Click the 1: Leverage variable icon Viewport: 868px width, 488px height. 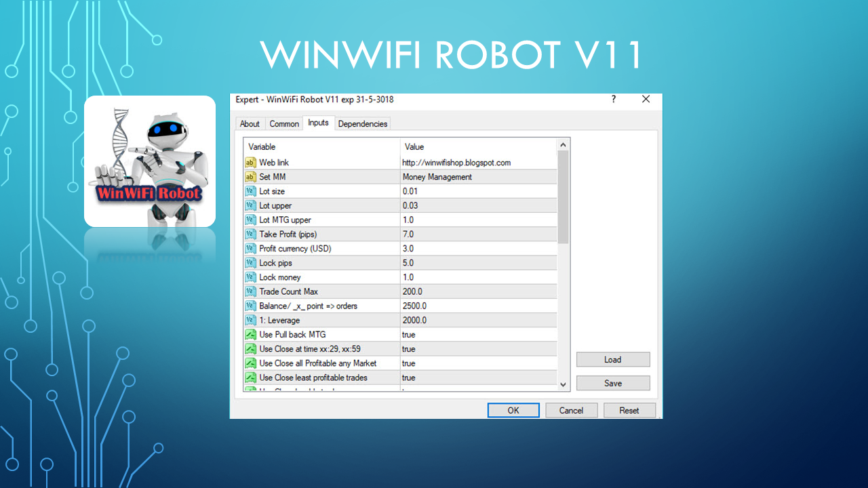pyautogui.click(x=250, y=320)
